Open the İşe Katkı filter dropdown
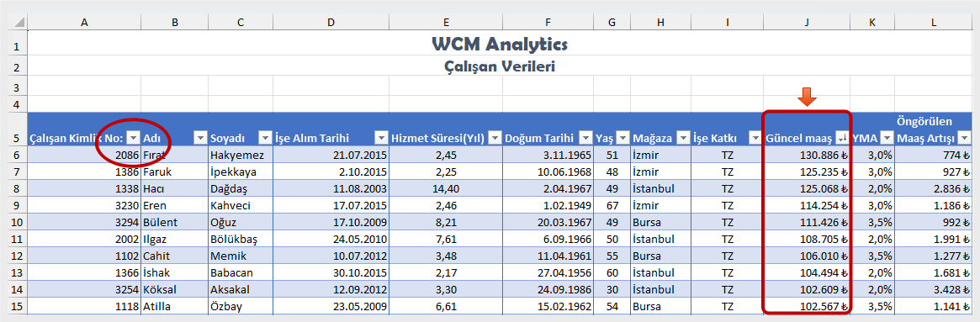 point(755,138)
